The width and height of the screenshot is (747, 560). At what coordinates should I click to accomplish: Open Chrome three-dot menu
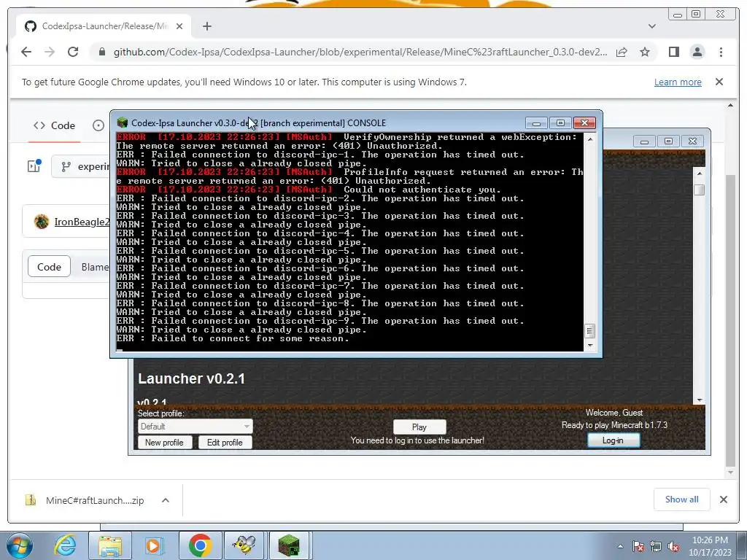click(721, 52)
